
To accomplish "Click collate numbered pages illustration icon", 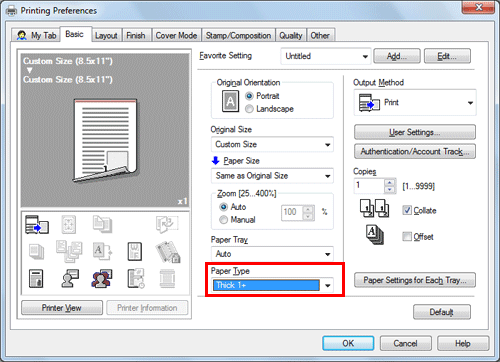I will [375, 208].
